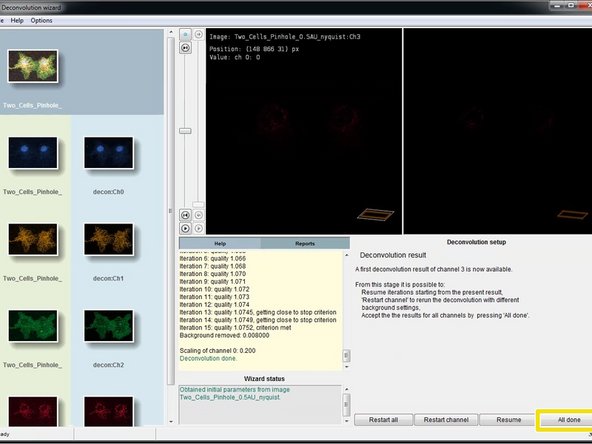592x444 pixels.
Task: Click the Wizard status scroll-down arrow
Action: pos(347,421)
